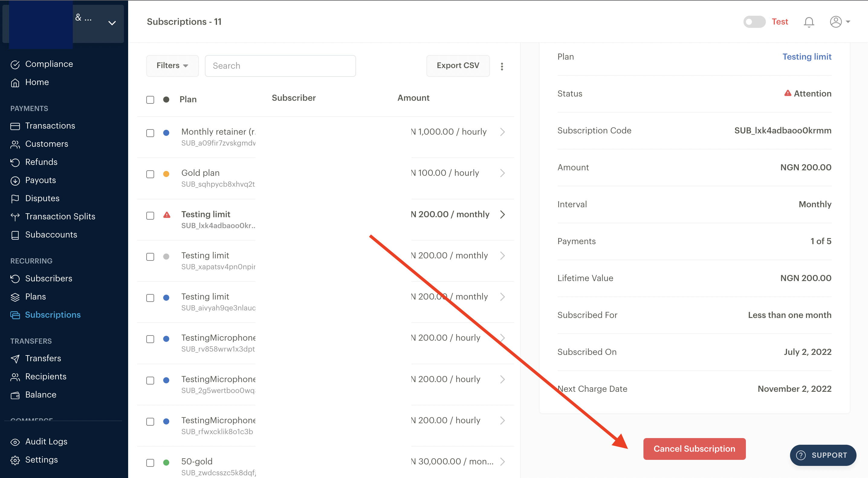The height and width of the screenshot is (478, 868).
Task: Open Transfers in sidebar
Action: click(43, 358)
